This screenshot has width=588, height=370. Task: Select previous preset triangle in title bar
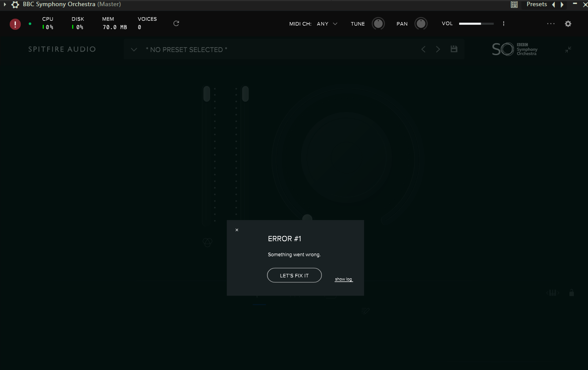tap(554, 4)
